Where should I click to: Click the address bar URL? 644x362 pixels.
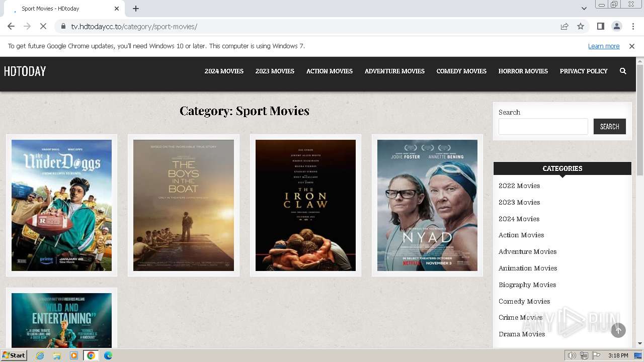pyautogui.click(x=134, y=26)
